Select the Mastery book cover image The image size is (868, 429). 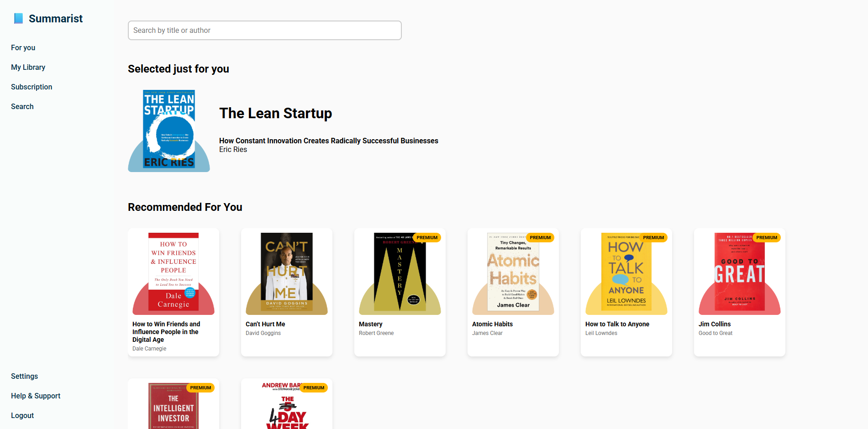(400, 274)
